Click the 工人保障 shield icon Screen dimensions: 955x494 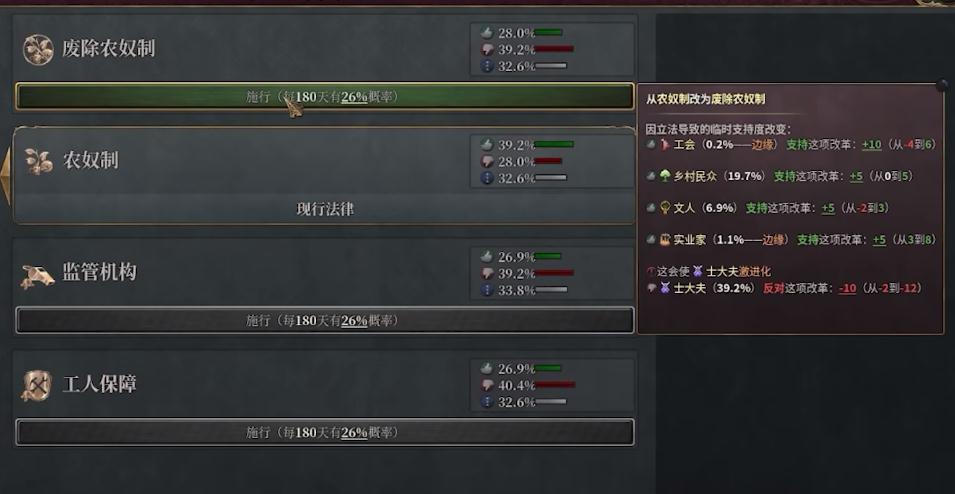(37, 386)
